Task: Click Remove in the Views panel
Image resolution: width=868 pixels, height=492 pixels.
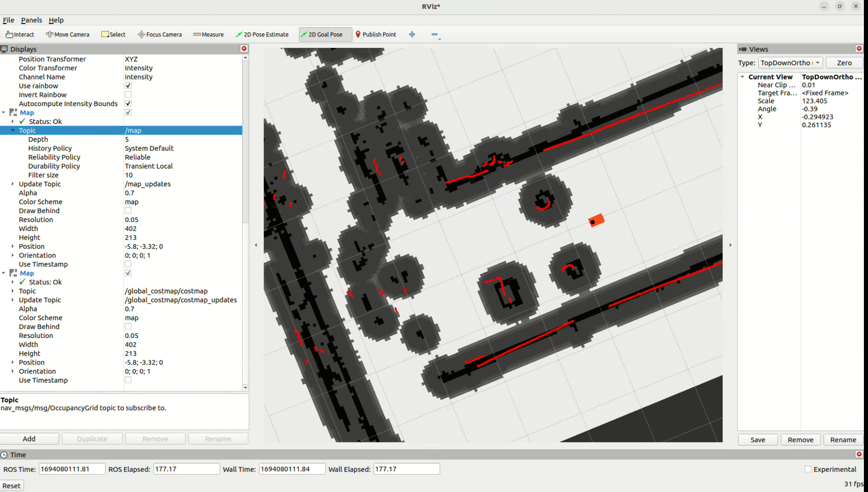Action: tap(801, 440)
